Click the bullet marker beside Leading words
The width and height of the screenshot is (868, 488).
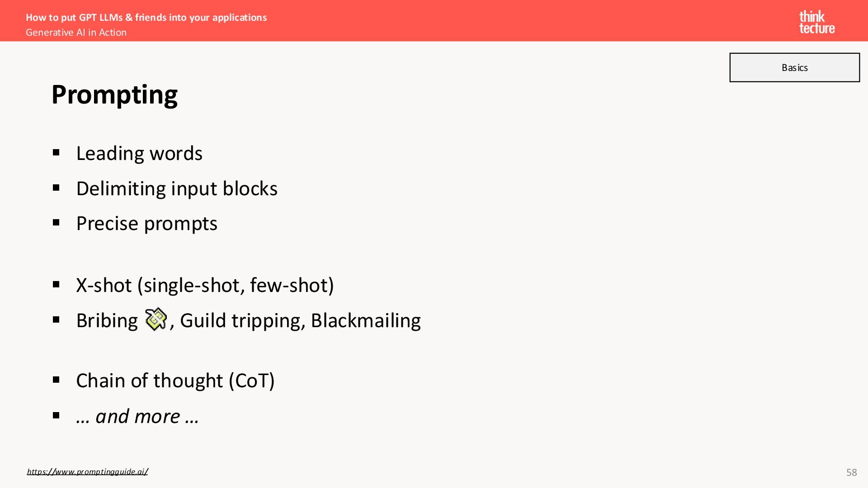pos(56,153)
